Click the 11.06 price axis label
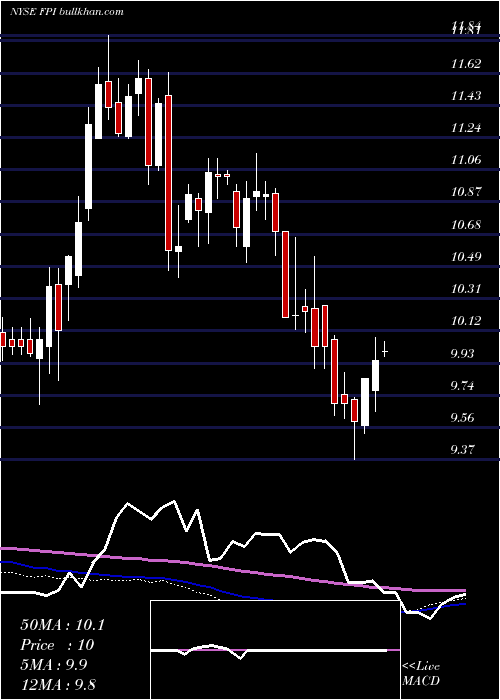 (x=466, y=160)
